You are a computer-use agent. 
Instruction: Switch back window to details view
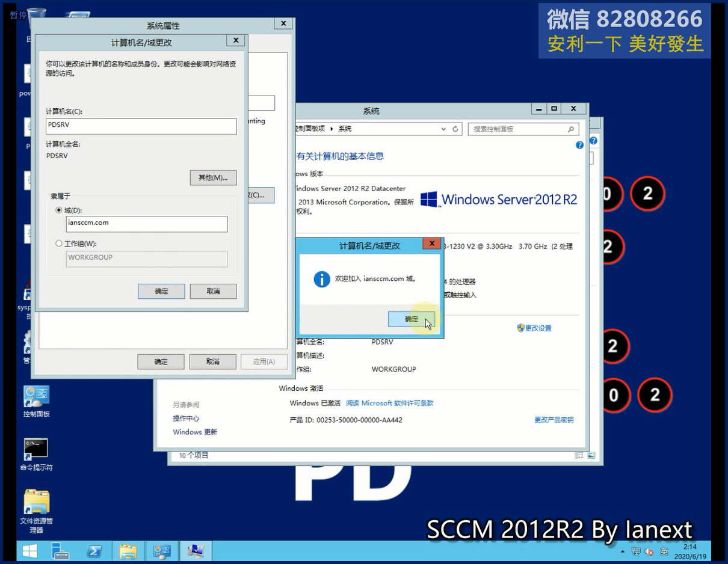pyautogui.click(x=579, y=456)
